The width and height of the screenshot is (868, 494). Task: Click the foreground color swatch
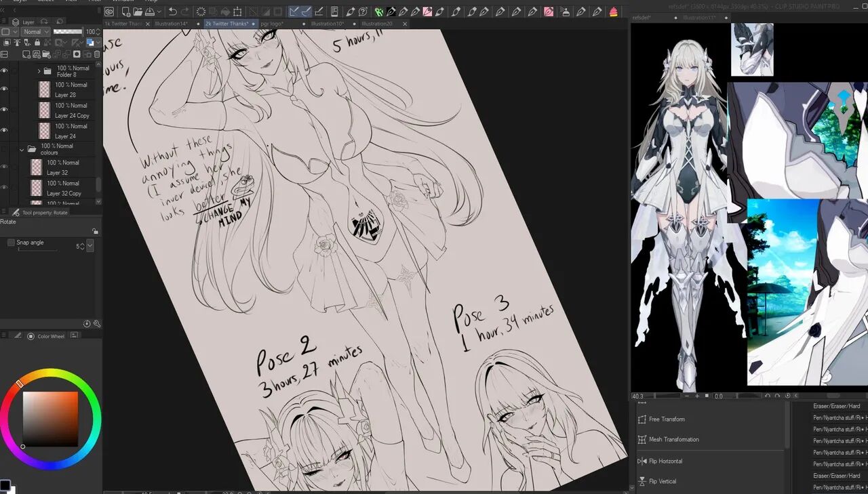point(4,486)
